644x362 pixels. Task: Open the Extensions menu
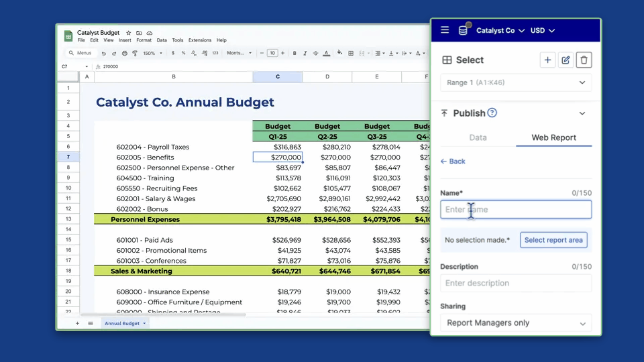point(200,40)
